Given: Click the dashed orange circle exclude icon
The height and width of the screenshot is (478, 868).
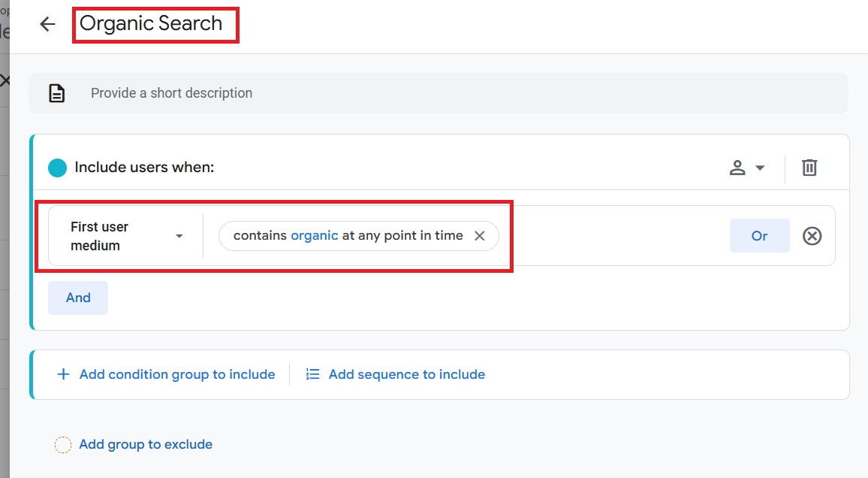Looking at the screenshot, I should tap(63, 445).
